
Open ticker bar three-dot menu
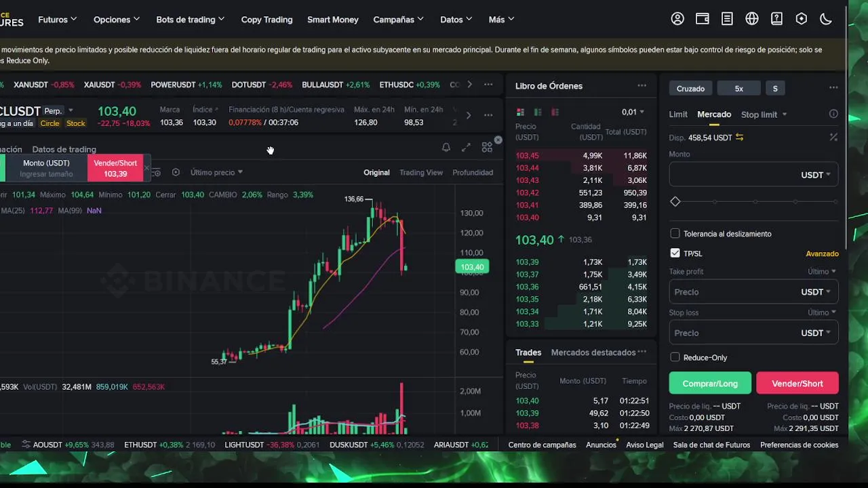(x=488, y=85)
